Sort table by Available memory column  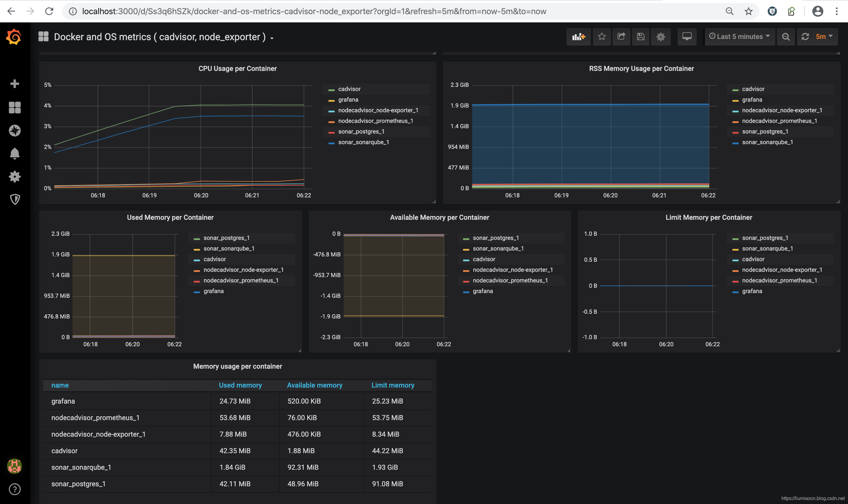(x=314, y=385)
